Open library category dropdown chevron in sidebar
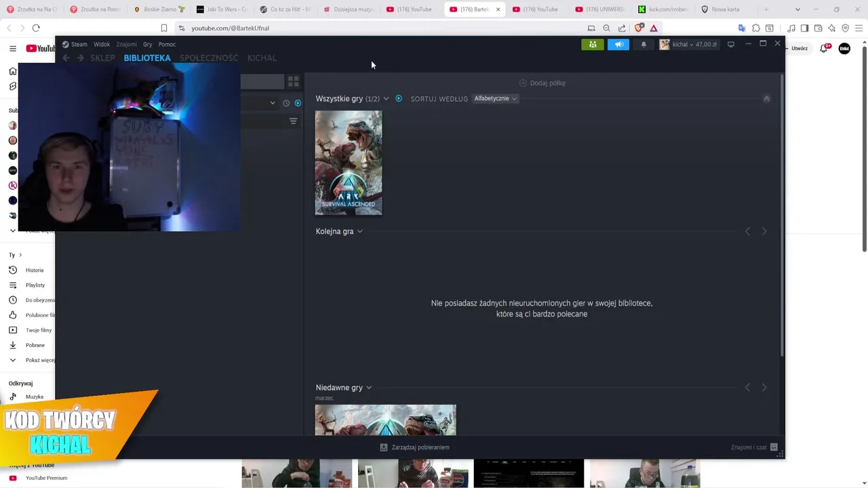The image size is (868, 488). coord(273,103)
